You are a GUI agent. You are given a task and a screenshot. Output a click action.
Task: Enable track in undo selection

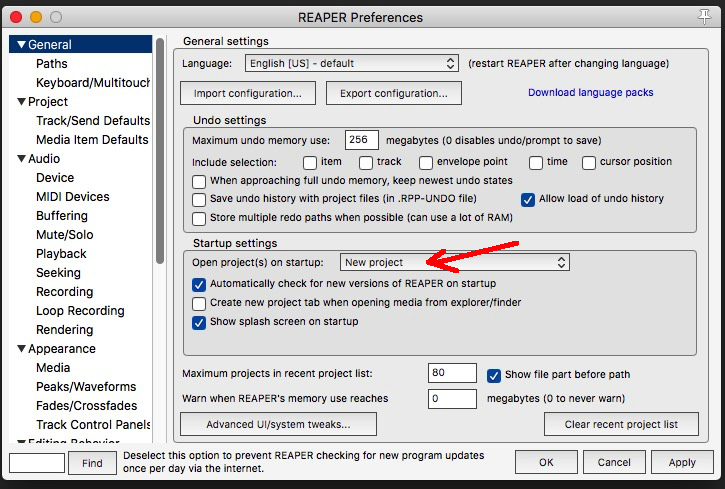366,163
